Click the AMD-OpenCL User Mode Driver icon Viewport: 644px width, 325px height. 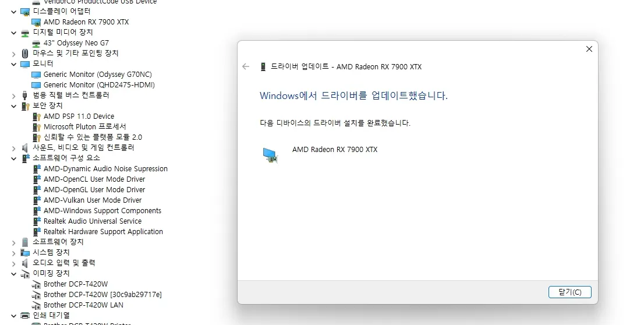(x=37, y=179)
